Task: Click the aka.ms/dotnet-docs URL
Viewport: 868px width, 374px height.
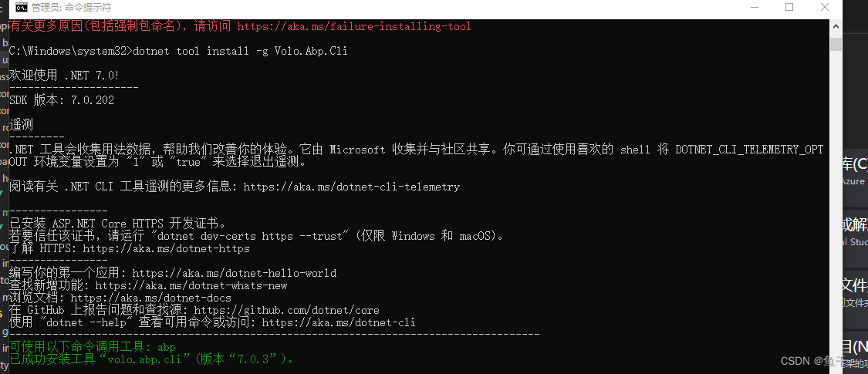Action: [x=147, y=298]
